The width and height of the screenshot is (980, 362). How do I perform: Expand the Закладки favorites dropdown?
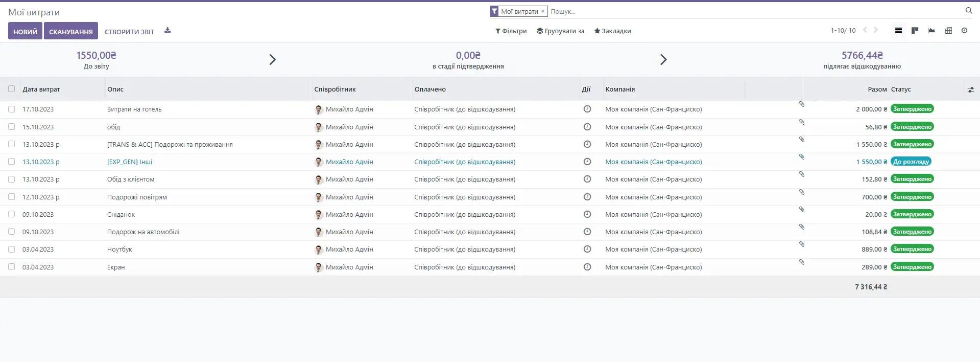click(x=612, y=31)
